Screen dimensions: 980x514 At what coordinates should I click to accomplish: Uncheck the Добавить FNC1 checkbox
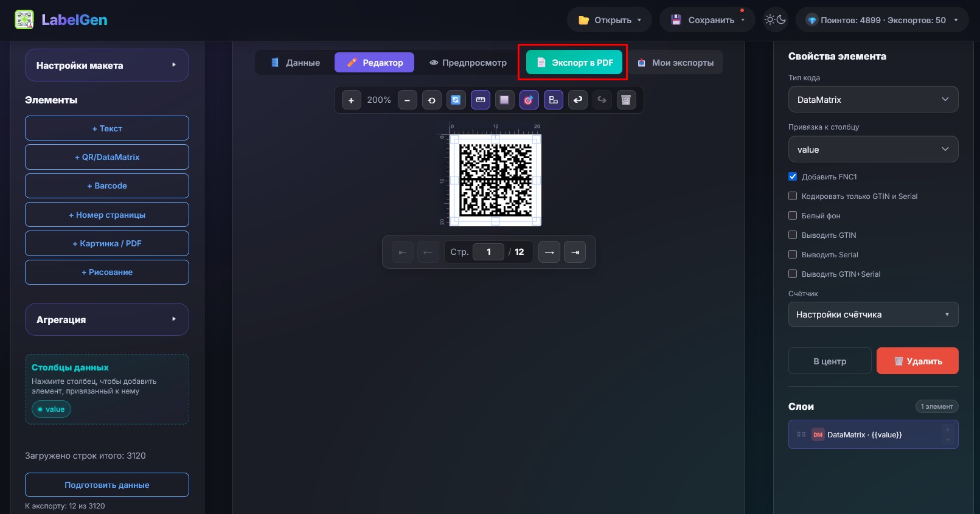[x=793, y=177]
